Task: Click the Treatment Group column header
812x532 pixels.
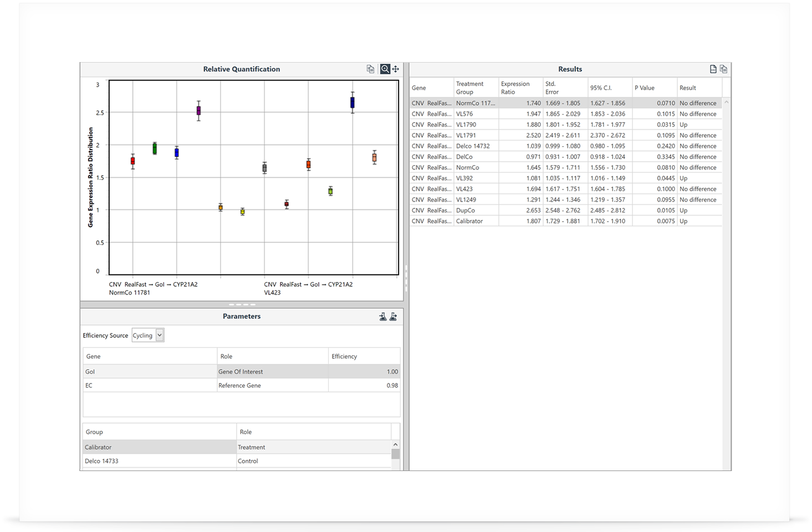Action: click(476, 88)
